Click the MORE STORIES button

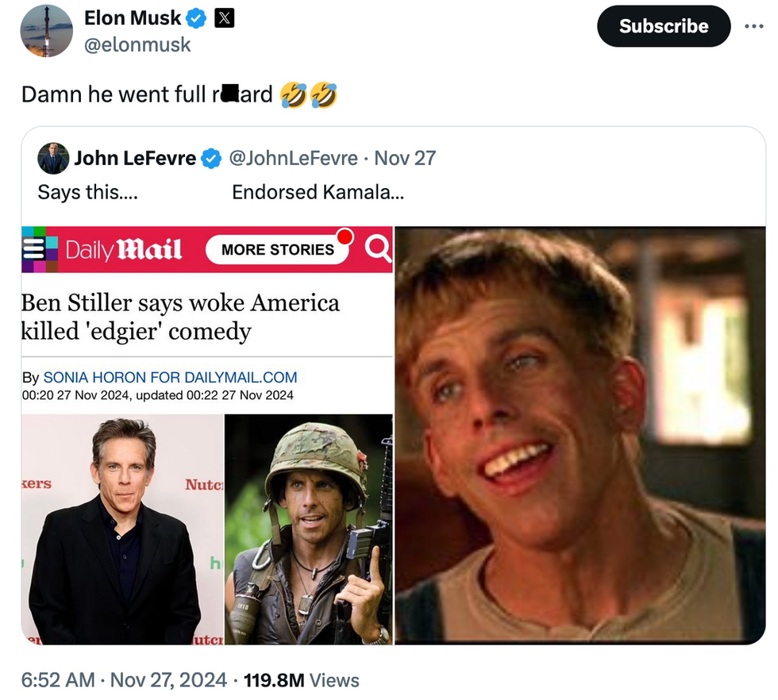pos(277,250)
